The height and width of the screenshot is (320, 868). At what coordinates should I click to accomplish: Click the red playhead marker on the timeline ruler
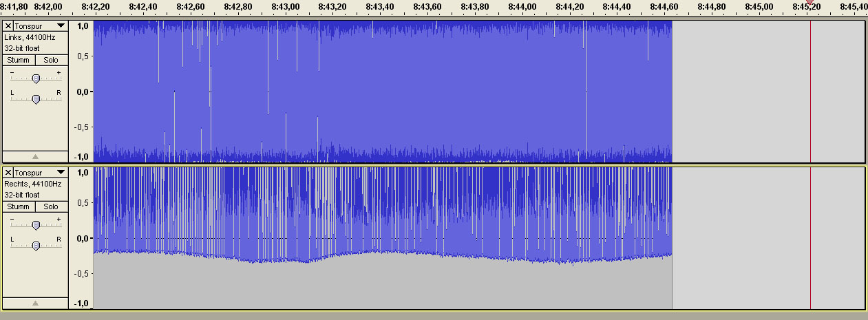tap(810, 3)
